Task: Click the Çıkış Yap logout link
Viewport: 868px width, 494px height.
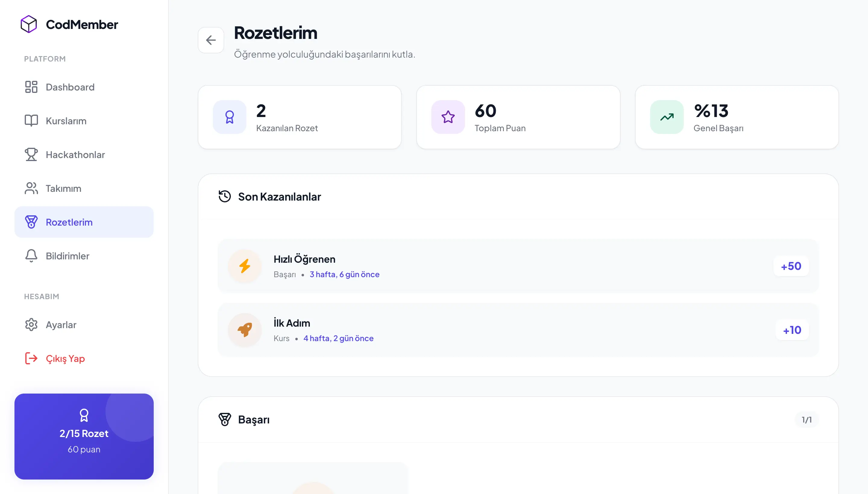Action: [x=65, y=358]
